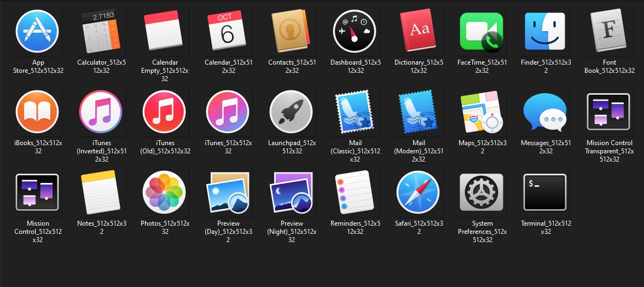Click the filename 'Finder_512x512x32'
Screen dimensions: 644x287
pyautogui.click(x=546, y=67)
